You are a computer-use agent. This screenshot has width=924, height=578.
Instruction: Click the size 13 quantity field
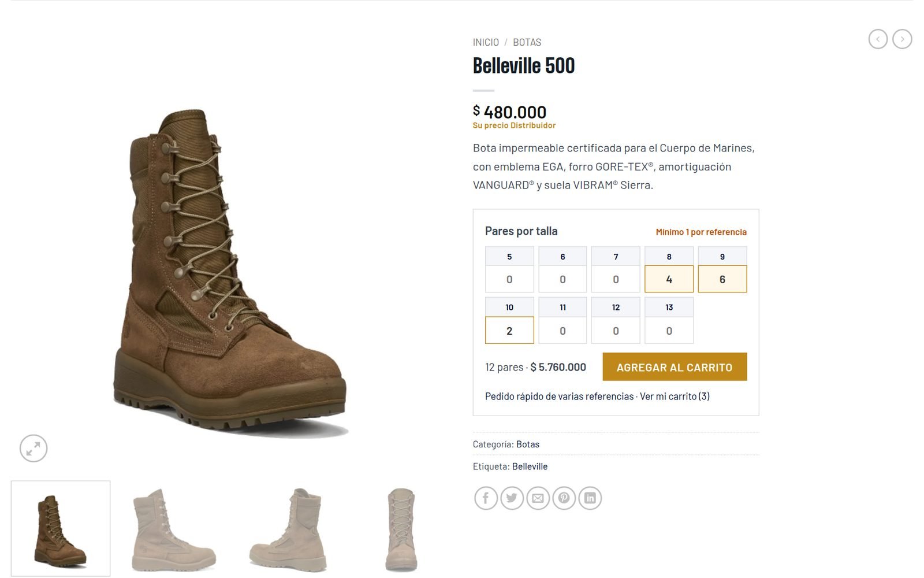pos(669,331)
